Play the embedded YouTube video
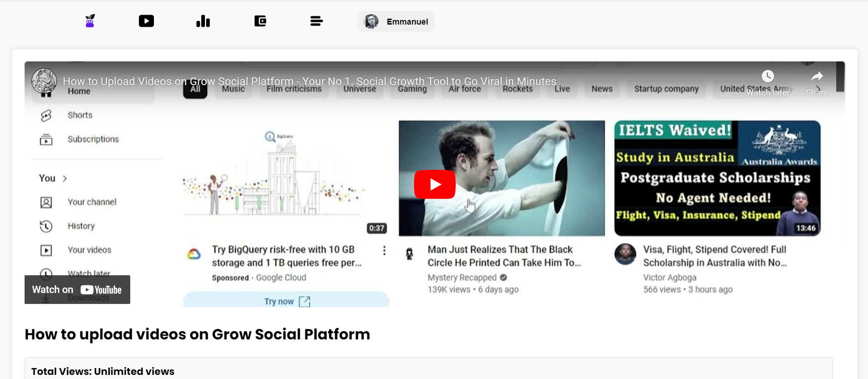 [x=434, y=184]
